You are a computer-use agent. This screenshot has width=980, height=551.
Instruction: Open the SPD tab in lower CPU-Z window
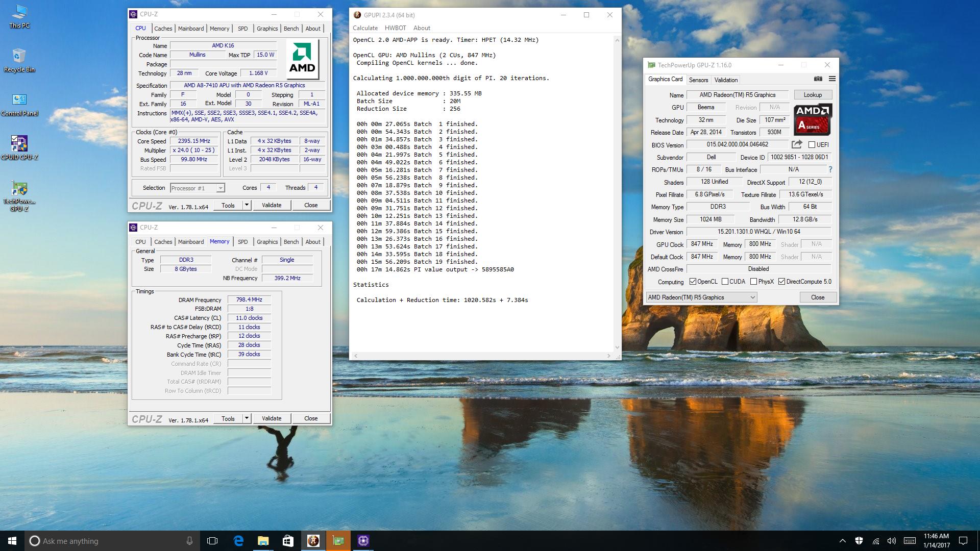243,242
